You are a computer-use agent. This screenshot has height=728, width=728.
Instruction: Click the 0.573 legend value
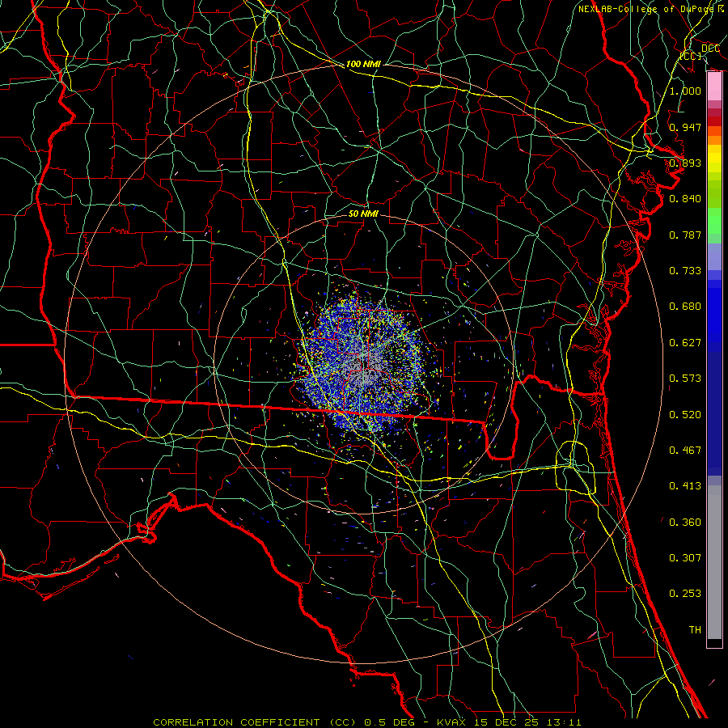(685, 379)
